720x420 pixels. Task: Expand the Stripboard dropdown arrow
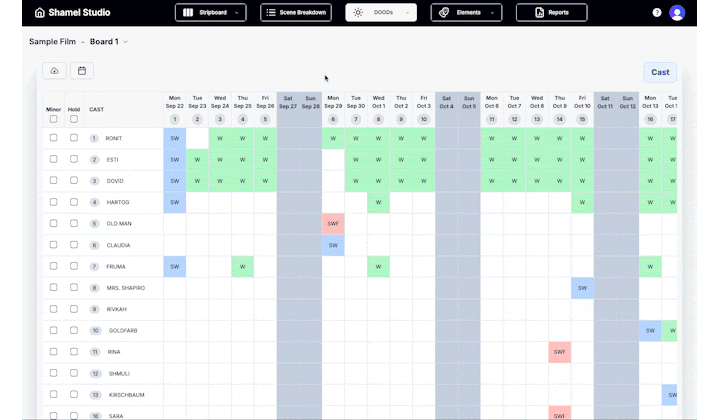click(237, 13)
